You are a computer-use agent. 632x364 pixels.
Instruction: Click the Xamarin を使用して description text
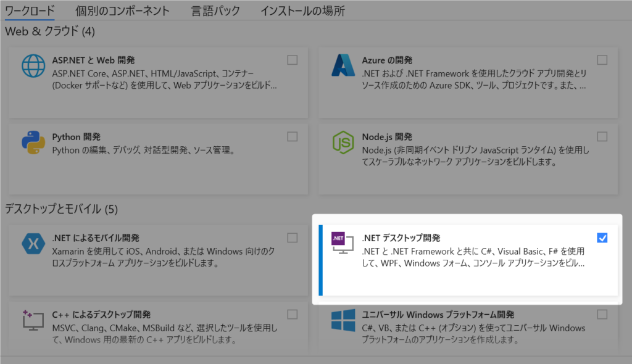coord(164,257)
